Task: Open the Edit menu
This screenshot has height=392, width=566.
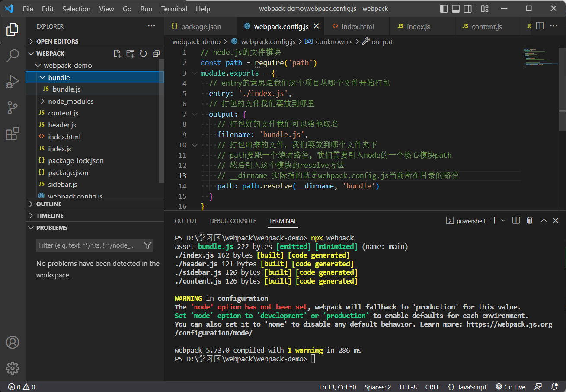Action: point(48,9)
